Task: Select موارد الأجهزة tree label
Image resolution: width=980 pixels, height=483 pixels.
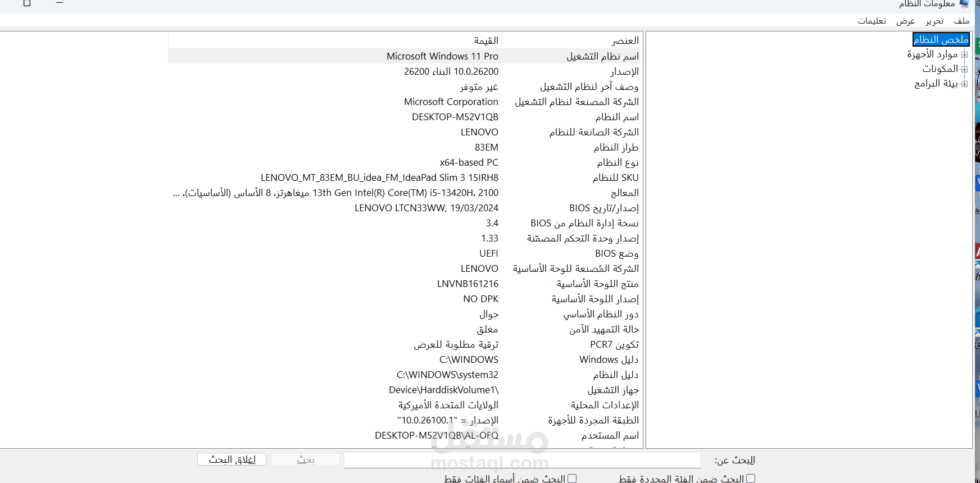Action: coord(932,54)
